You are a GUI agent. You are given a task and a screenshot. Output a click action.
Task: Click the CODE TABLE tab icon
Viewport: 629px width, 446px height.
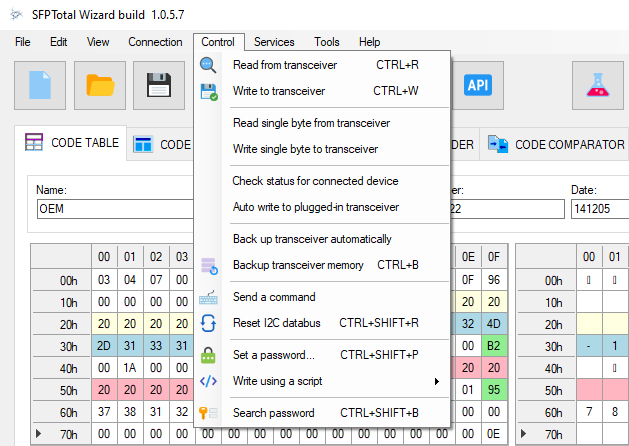point(34,142)
